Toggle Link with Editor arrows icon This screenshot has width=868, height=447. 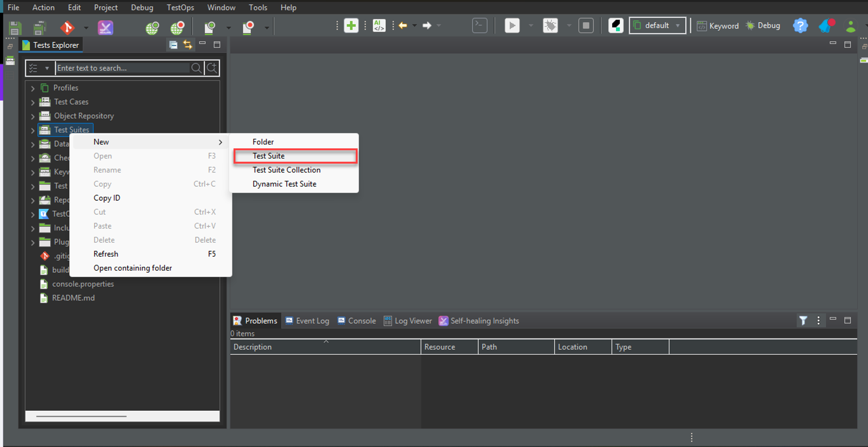(188, 45)
